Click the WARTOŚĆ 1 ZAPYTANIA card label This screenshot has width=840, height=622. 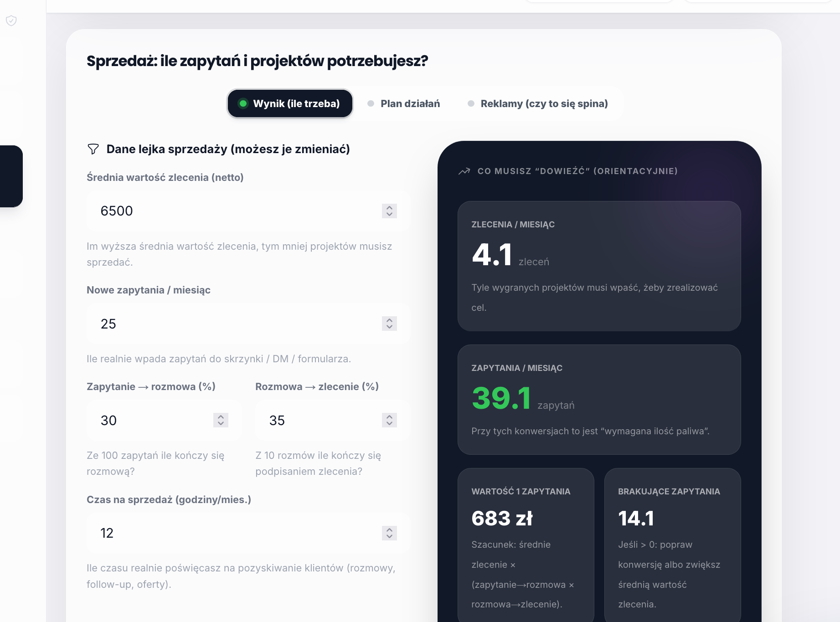pyautogui.click(x=521, y=492)
